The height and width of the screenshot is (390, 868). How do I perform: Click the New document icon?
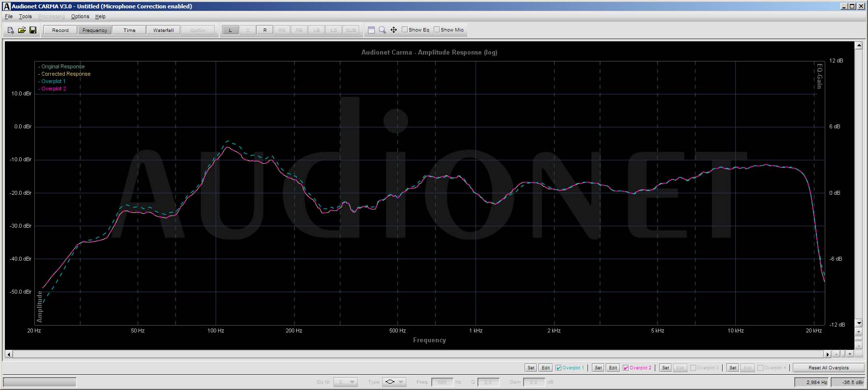(x=11, y=30)
